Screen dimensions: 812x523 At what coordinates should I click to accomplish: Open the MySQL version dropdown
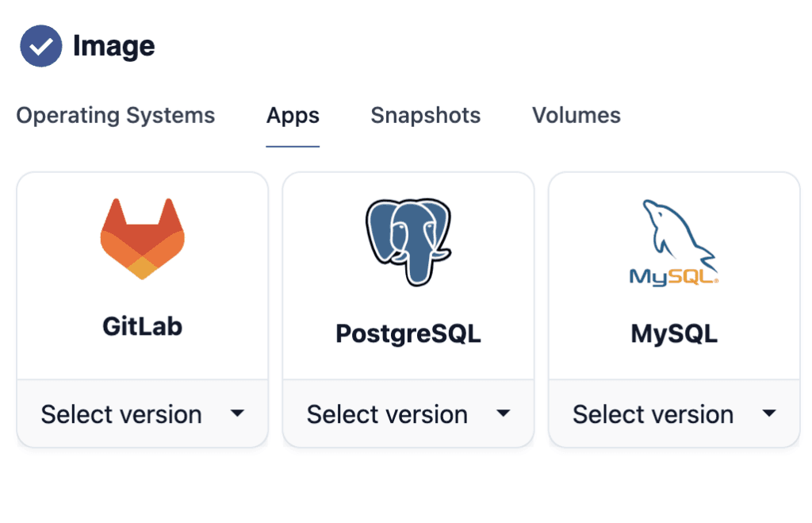(x=673, y=413)
